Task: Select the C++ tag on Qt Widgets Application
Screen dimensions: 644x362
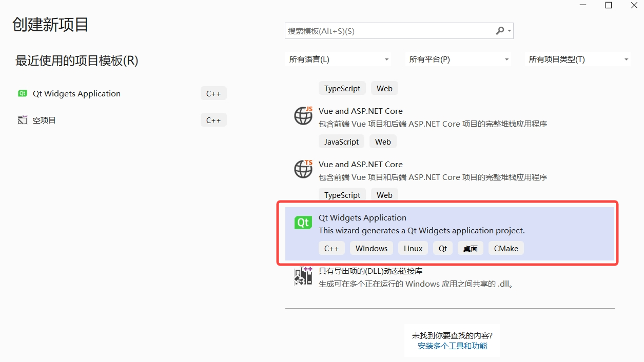Action: tap(331, 248)
